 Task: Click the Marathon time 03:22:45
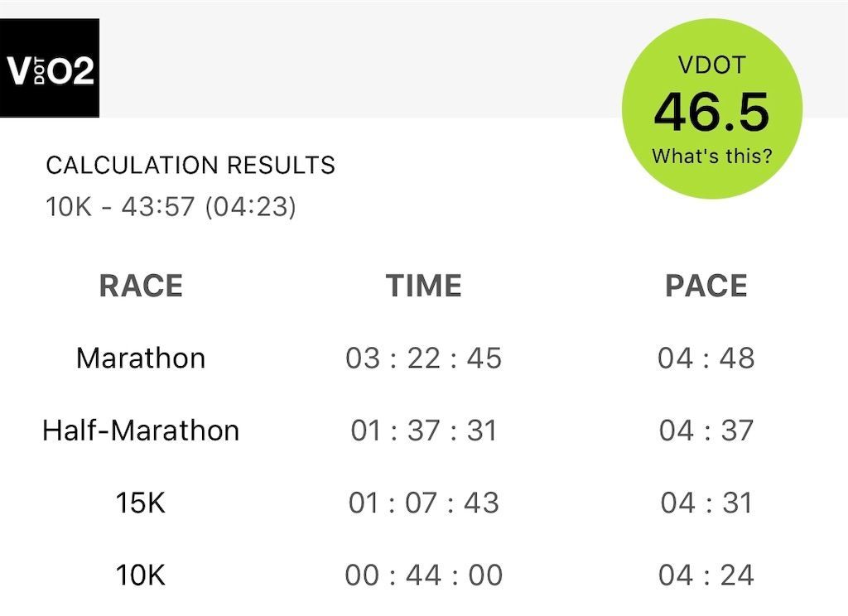(x=423, y=359)
